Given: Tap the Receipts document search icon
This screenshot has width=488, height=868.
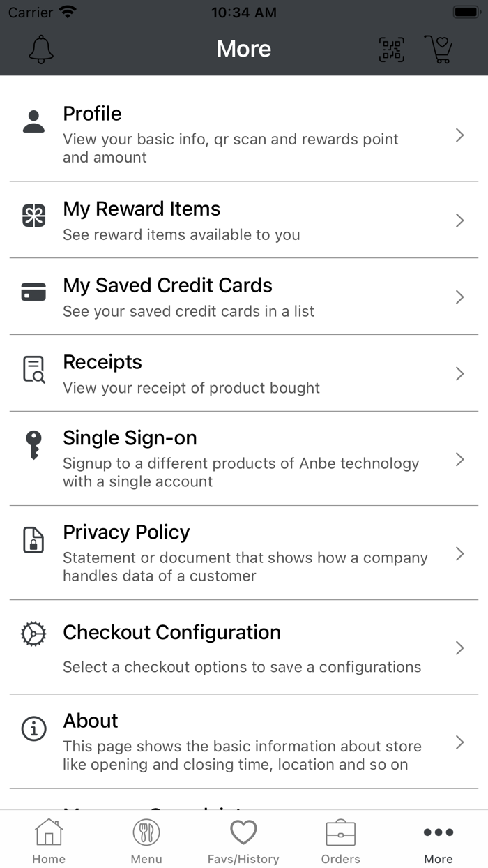Looking at the screenshot, I should [x=33, y=369].
